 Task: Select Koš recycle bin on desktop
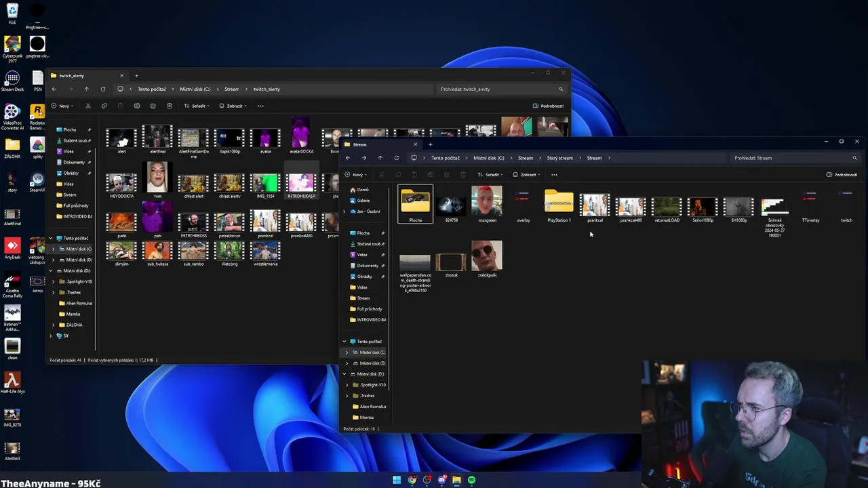12,14
